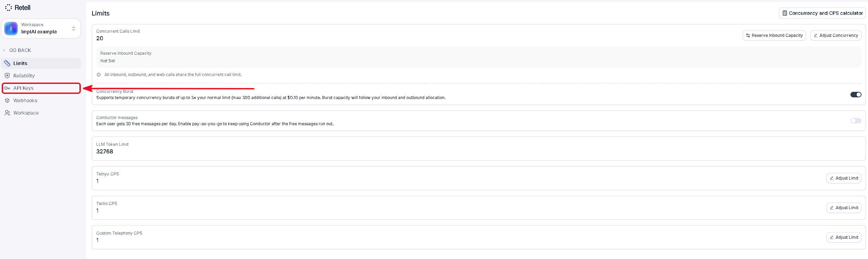Click the 'Telnyx CPS' label
The image size is (868, 259).
coord(108,174)
